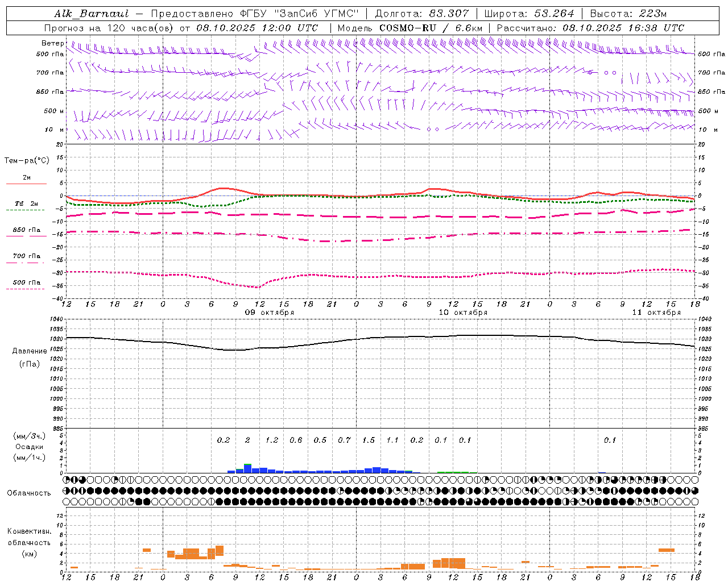Select the 3-hour precipitation value 0.5
This screenshot has width=728, height=582.
pyautogui.click(x=320, y=440)
